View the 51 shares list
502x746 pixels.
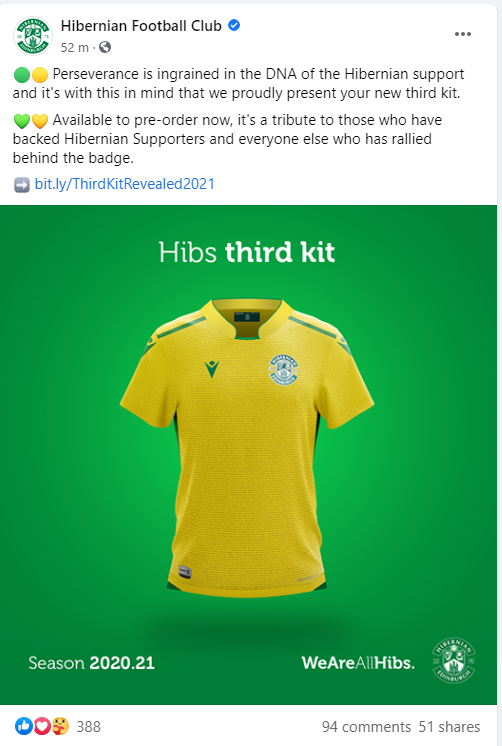(x=449, y=727)
